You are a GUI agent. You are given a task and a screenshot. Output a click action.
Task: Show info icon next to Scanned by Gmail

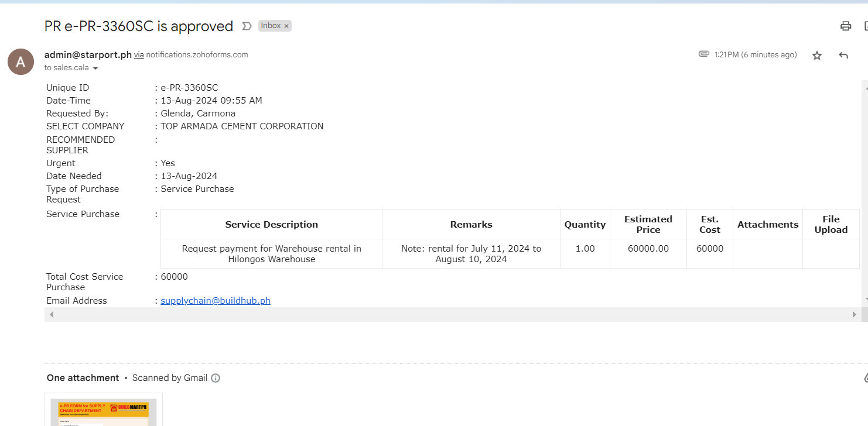tap(216, 378)
